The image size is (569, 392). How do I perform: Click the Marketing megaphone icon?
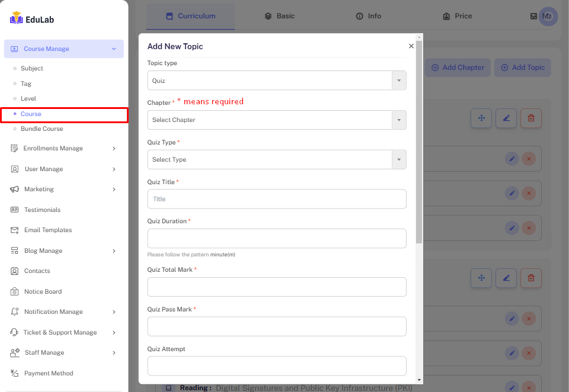[14, 189]
